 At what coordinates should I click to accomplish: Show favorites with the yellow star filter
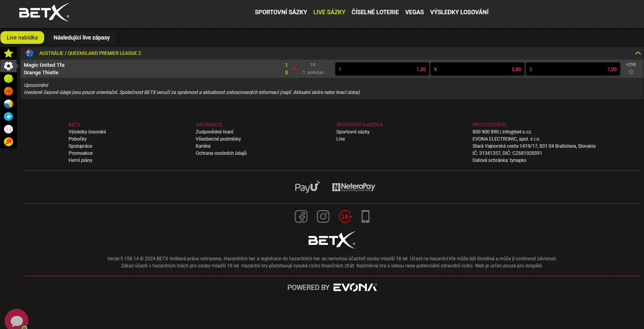coord(8,53)
